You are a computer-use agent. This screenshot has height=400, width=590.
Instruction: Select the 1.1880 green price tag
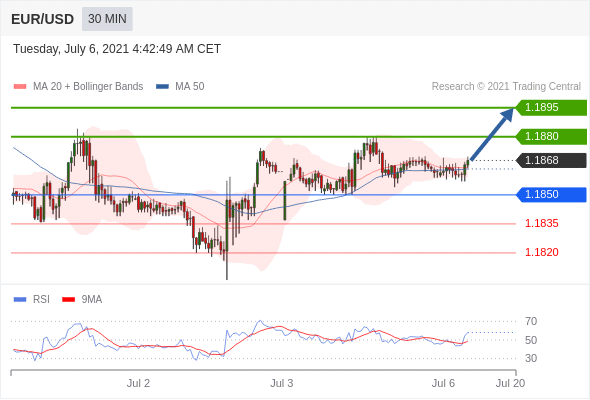point(551,136)
